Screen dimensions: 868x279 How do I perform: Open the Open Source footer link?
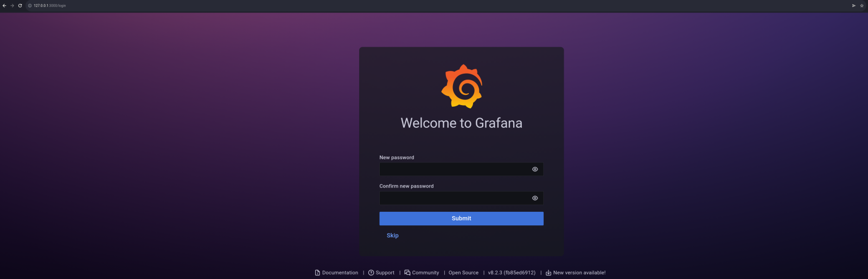[463, 273]
